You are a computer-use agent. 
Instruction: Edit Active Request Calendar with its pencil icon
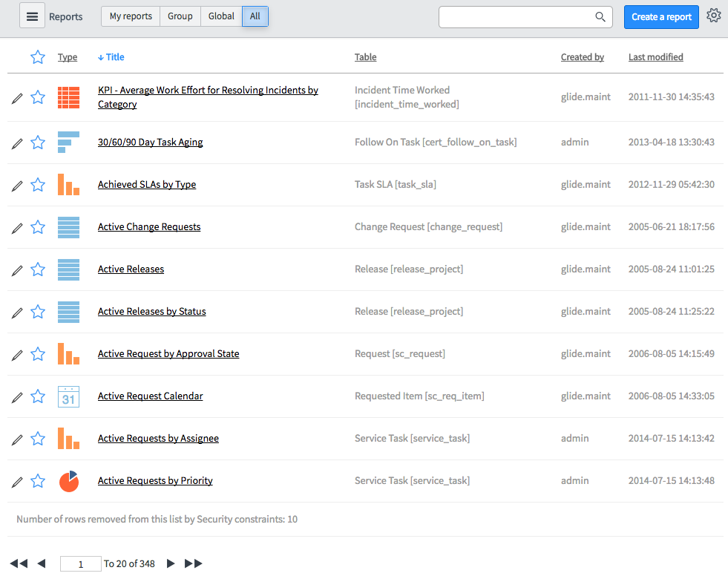tap(17, 397)
